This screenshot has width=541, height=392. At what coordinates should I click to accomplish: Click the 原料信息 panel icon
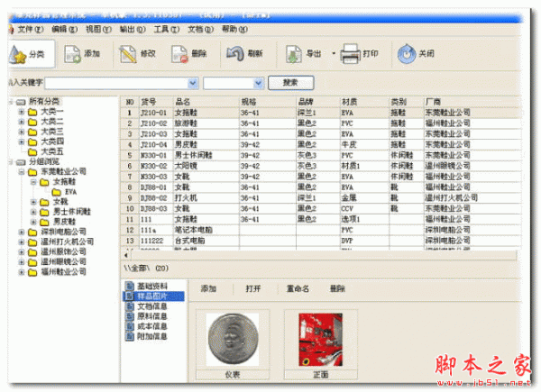pyautogui.click(x=130, y=316)
